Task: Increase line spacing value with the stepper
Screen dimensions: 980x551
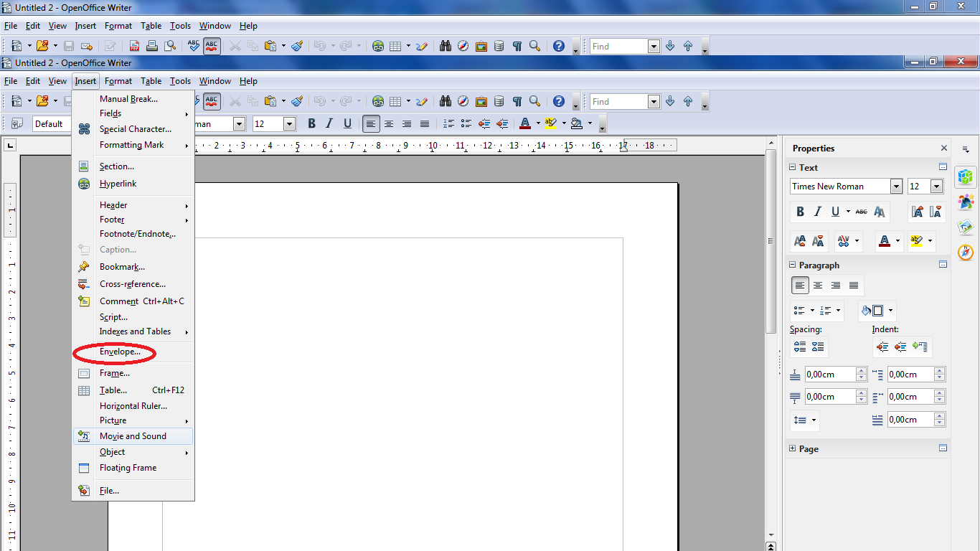Action: point(862,371)
